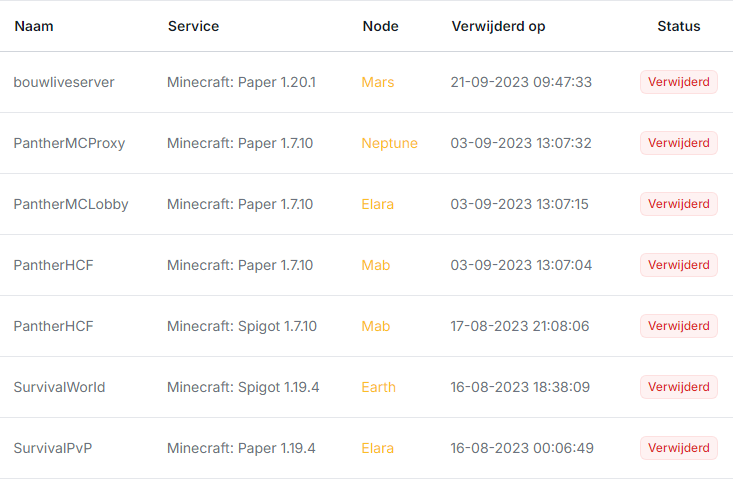Image resolution: width=733 pixels, height=479 pixels.
Task: Select the SurvivalWorld server name
Action: [59, 387]
